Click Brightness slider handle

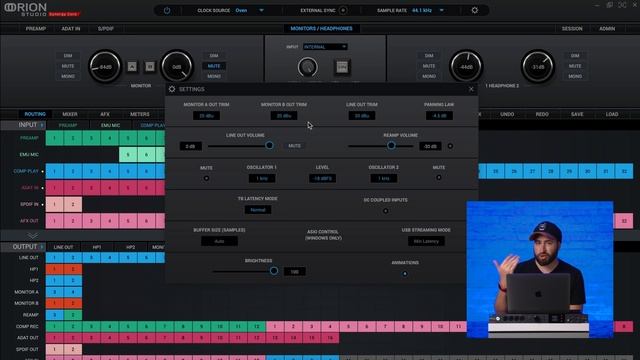click(x=274, y=271)
